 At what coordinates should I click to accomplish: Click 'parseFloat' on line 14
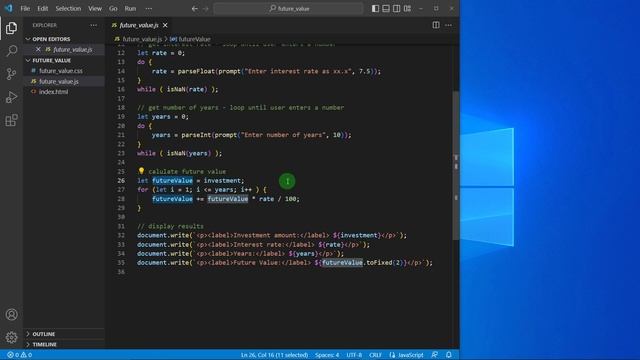(196, 71)
